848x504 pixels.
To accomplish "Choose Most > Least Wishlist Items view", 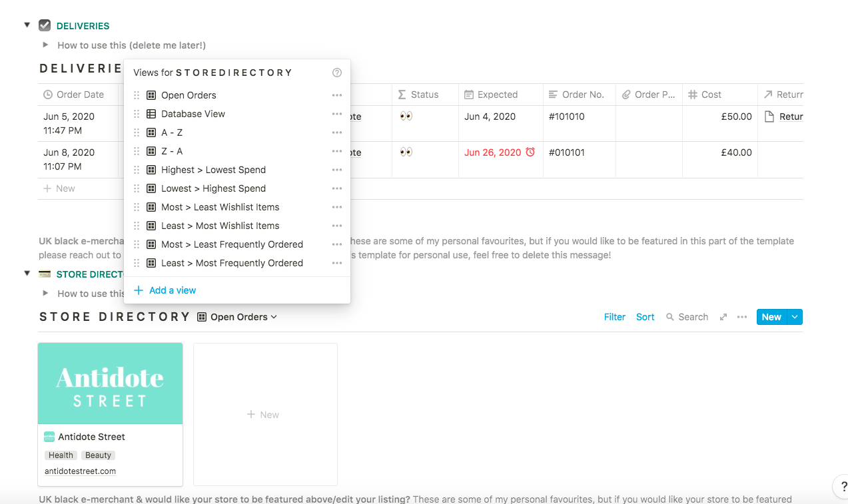I will coord(220,207).
